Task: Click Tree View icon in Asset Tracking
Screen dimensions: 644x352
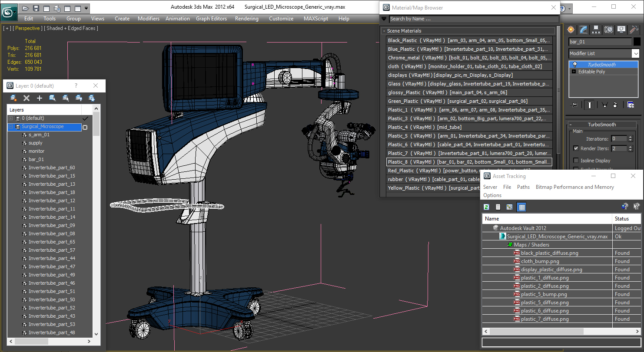Action: pos(509,207)
